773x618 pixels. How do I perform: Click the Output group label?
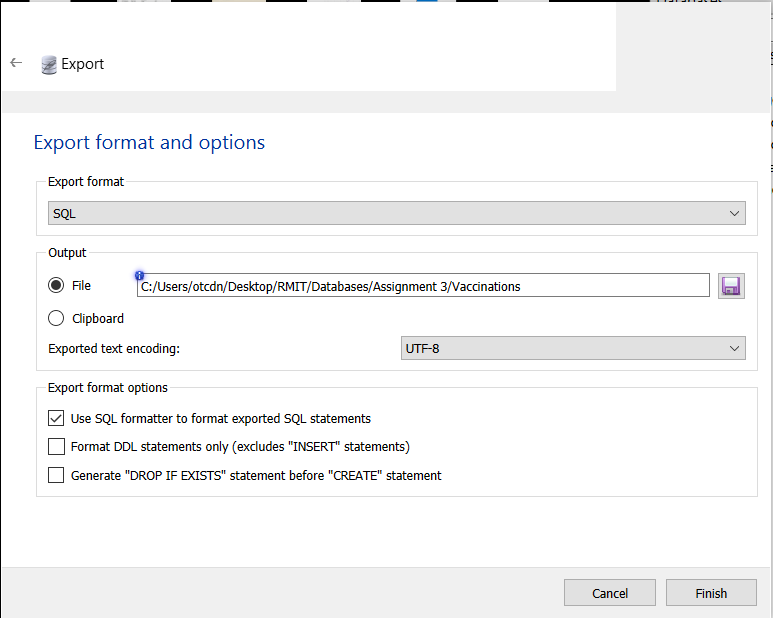tap(67, 253)
